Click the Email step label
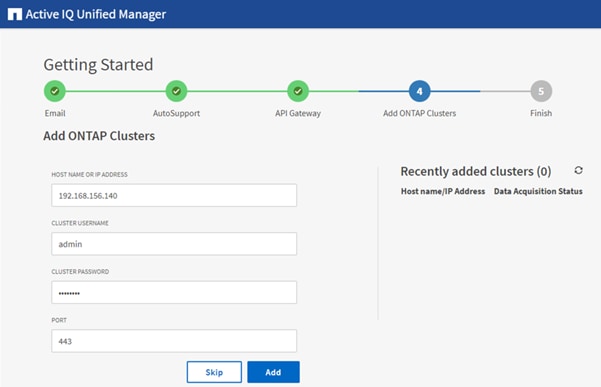Screen dimensions: 601x387 (x=55, y=113)
